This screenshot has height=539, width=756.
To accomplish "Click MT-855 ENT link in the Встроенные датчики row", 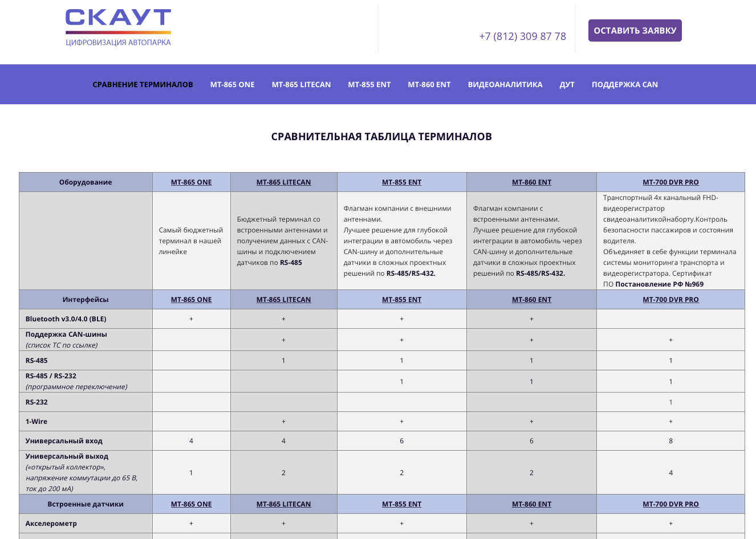I will coord(401,504).
